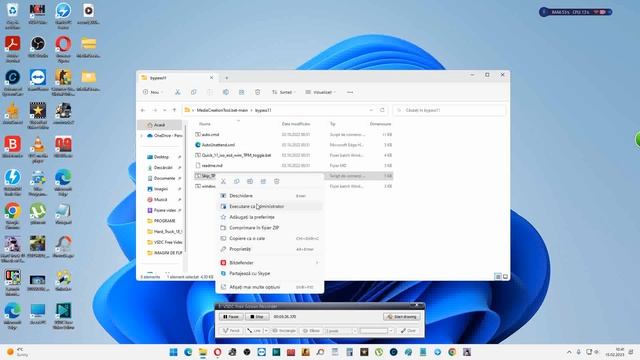The height and width of the screenshot is (360, 640).
Task: Select file AutoUnattend.xml
Action: click(218, 145)
